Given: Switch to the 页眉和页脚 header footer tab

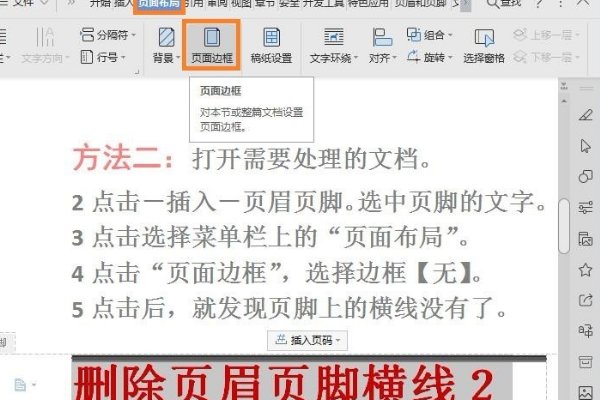Looking at the screenshot, I should pyautogui.click(x=420, y=3).
